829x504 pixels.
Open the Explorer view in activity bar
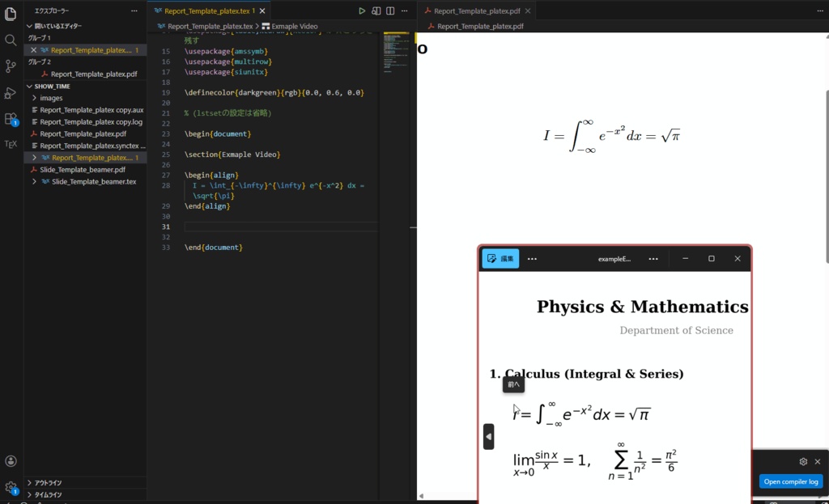coord(10,14)
